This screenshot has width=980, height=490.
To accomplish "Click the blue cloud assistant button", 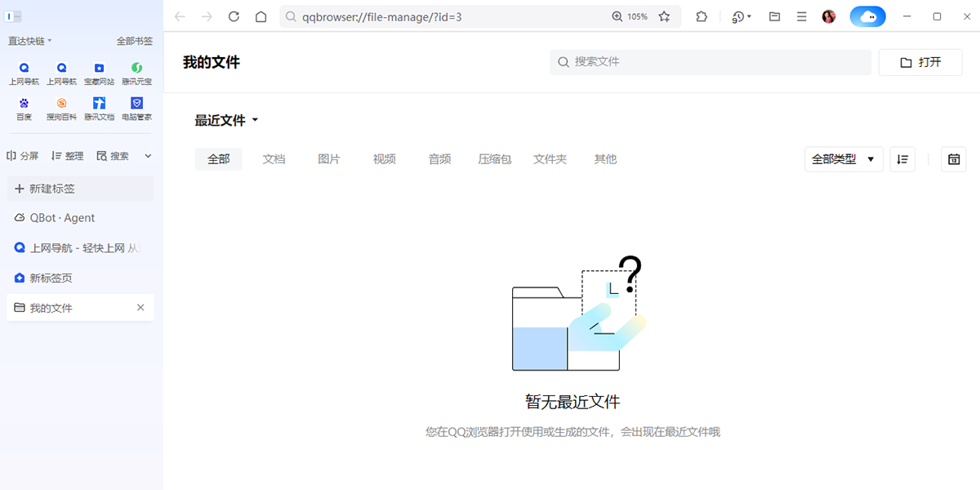I will click(868, 16).
